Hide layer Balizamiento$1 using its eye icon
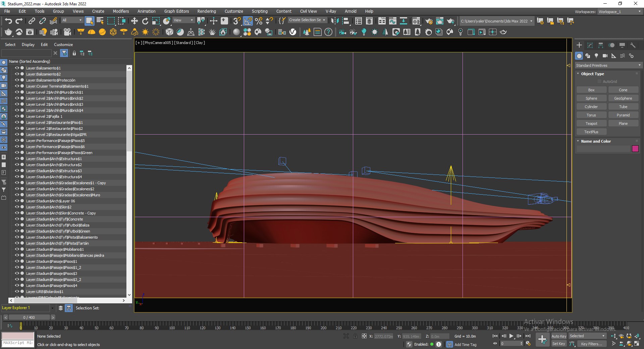 pyautogui.click(x=17, y=68)
